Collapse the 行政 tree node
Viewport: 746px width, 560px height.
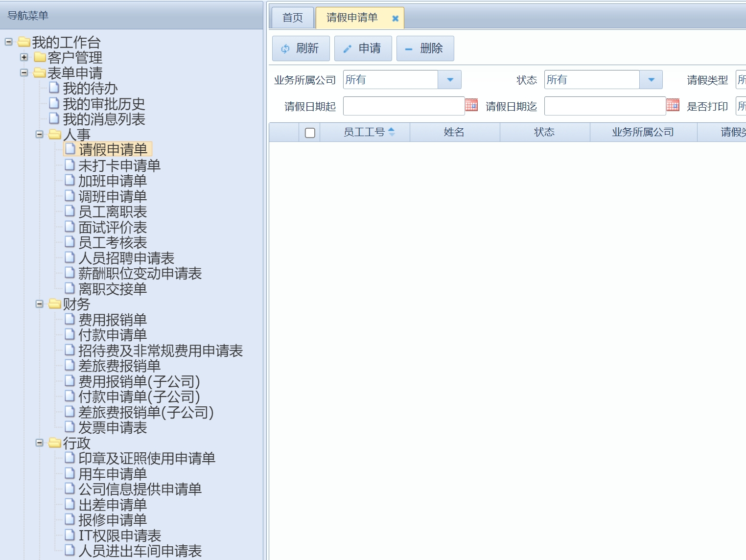(40, 443)
